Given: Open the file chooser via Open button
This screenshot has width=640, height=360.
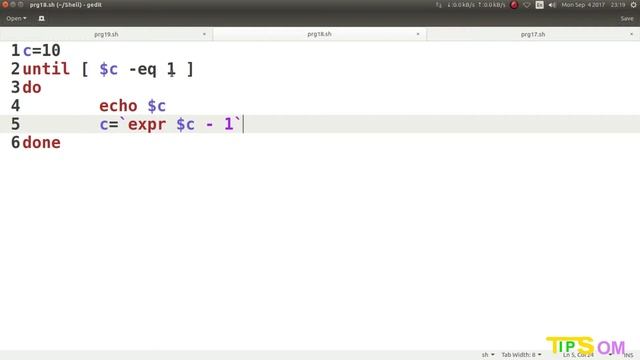Looking at the screenshot, I should 16,18.
